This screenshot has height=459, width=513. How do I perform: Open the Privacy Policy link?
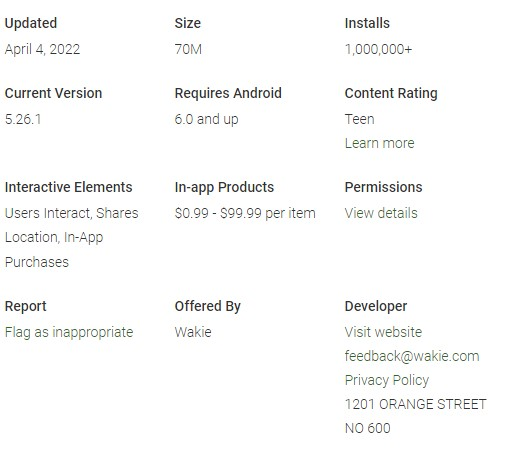pos(387,380)
